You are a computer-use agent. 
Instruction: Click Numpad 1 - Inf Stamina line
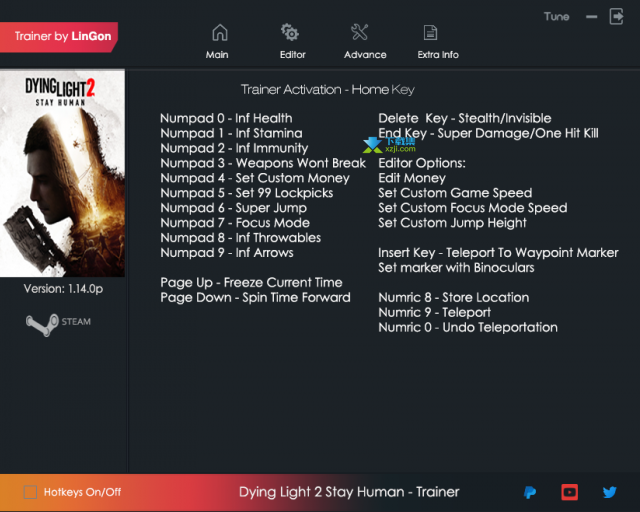[231, 133]
